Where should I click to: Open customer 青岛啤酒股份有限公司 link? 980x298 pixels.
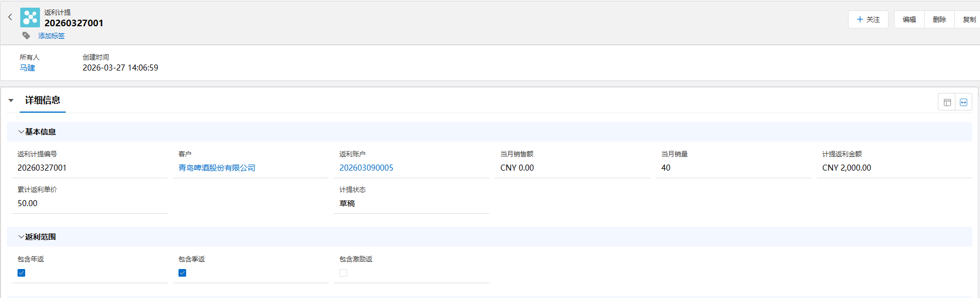point(217,168)
